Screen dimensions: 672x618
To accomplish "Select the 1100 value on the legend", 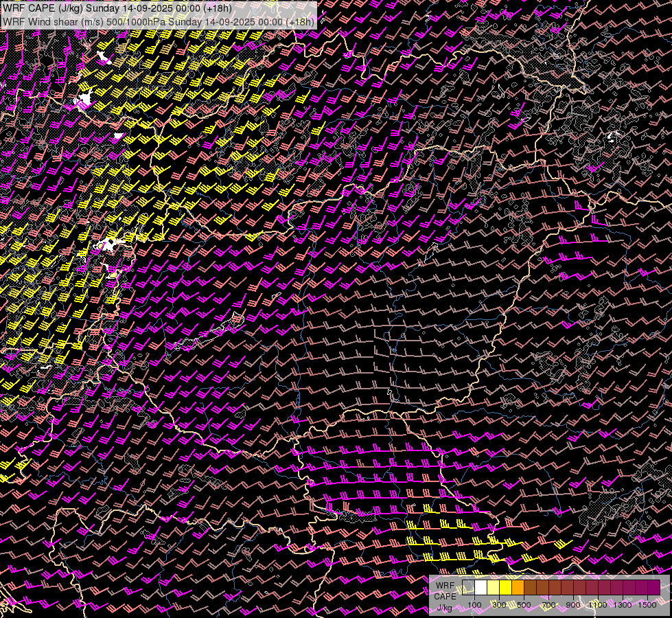I will (598, 605).
